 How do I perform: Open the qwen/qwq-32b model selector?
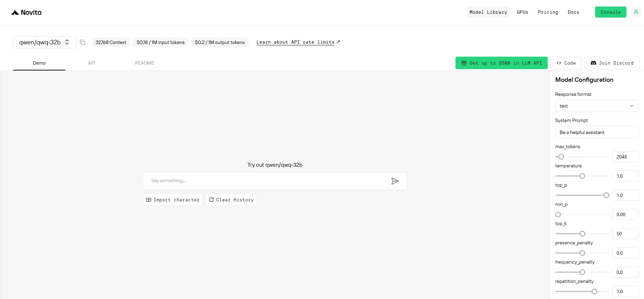coord(45,42)
